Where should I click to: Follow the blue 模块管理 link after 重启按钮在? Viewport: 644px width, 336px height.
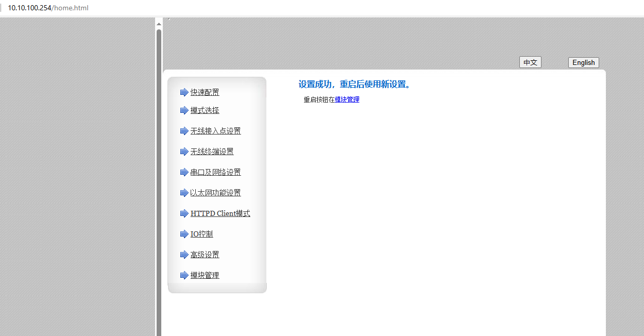[347, 99]
